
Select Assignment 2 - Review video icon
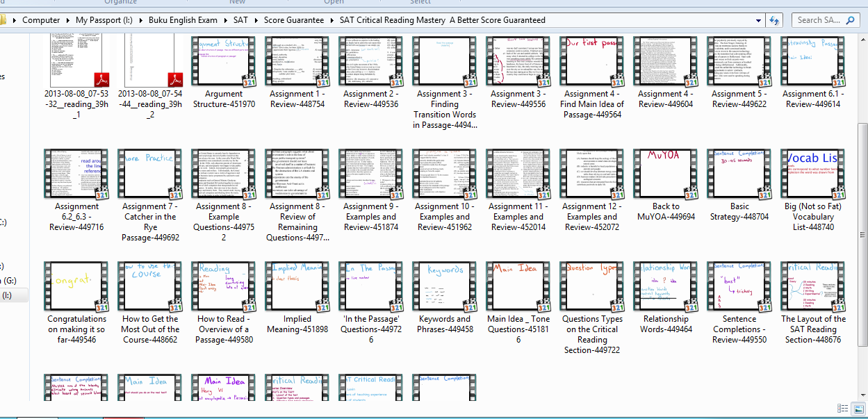click(371, 61)
